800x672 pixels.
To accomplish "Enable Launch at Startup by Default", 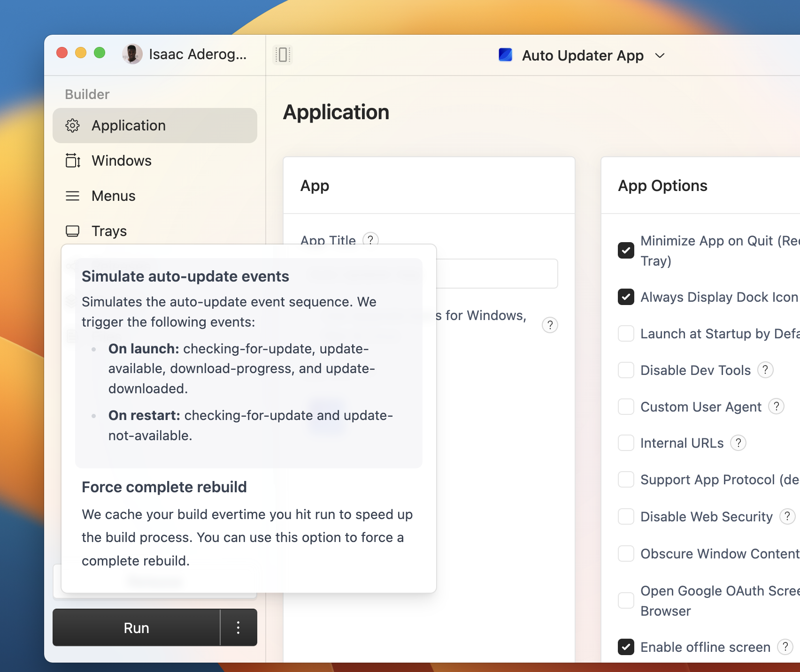I will tap(625, 334).
